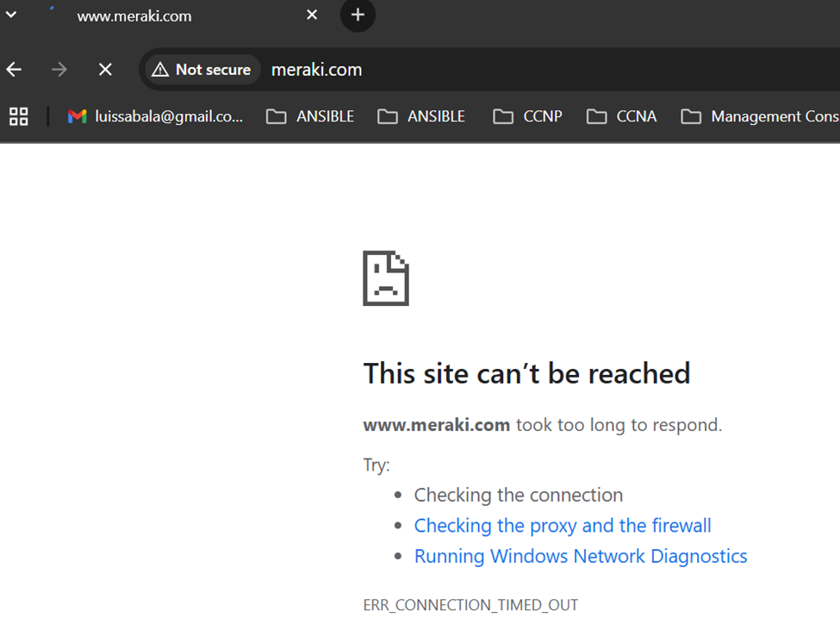Close the www.meraki.com tab
This screenshot has width=840, height=618.
(312, 15)
